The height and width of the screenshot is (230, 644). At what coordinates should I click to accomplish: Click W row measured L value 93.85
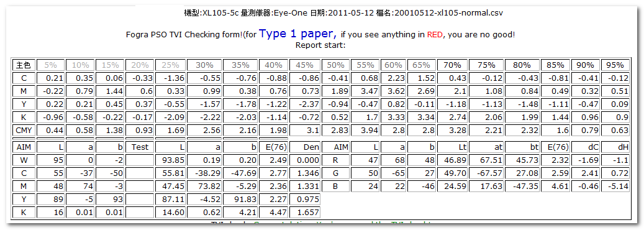(170, 160)
